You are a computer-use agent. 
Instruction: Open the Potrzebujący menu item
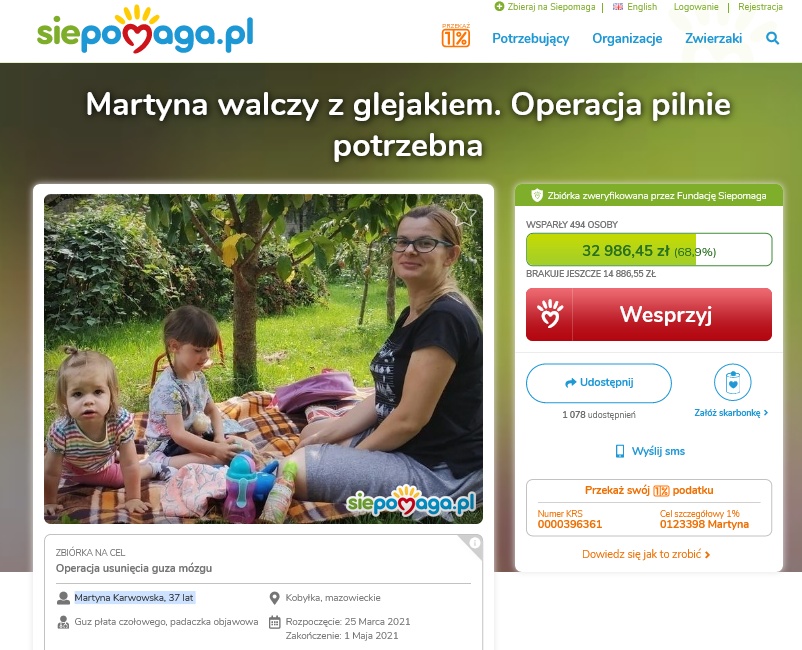[530, 39]
